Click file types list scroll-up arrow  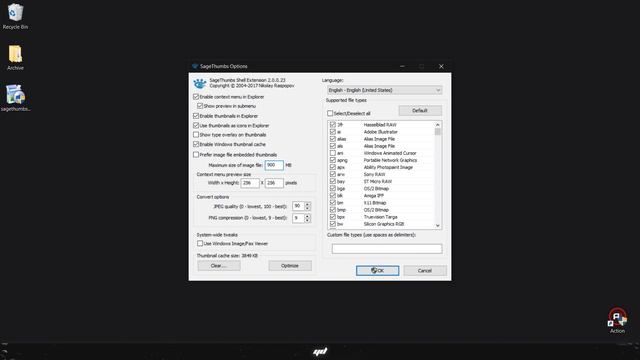click(438, 125)
